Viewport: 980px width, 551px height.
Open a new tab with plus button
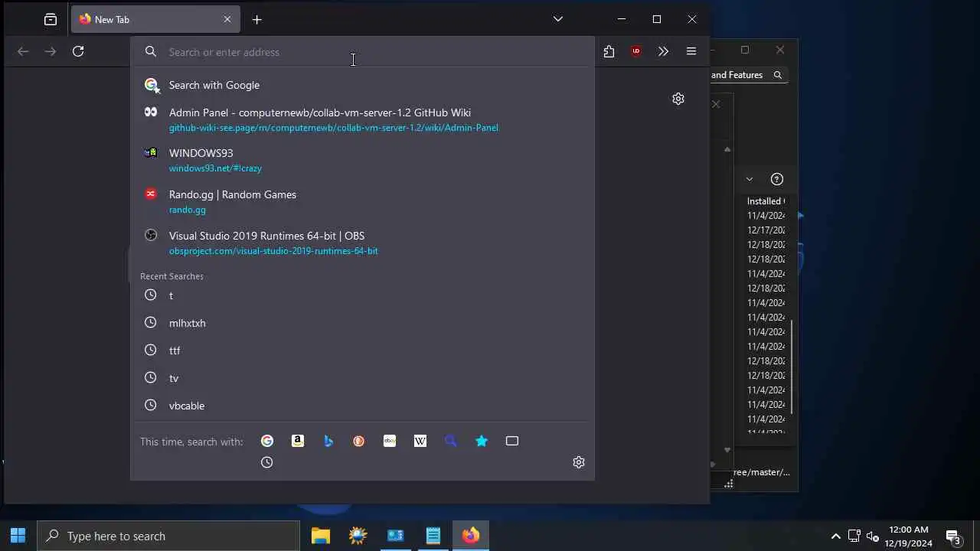[x=257, y=19]
